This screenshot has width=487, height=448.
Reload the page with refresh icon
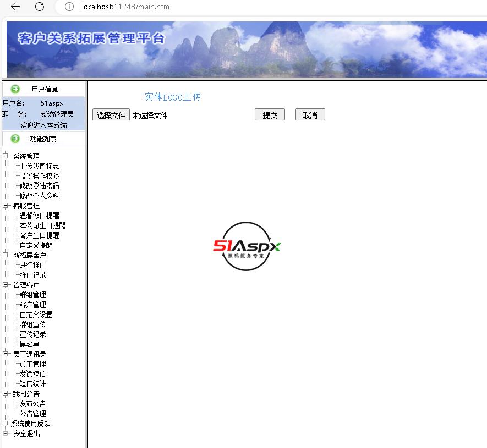tap(40, 7)
